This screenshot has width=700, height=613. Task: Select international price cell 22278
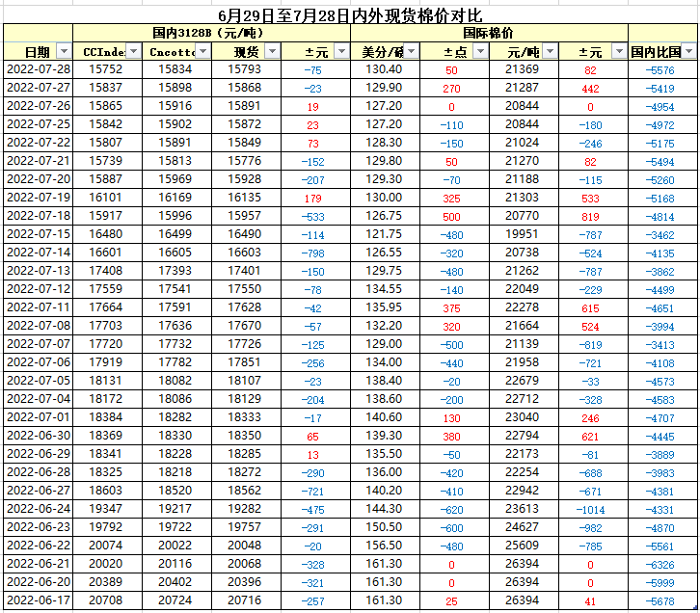(525, 307)
